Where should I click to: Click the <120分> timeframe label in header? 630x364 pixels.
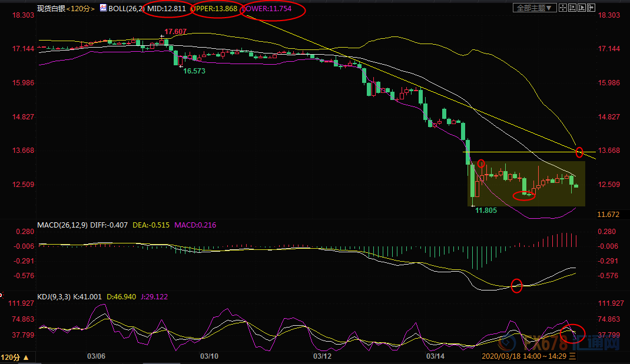pos(81,9)
